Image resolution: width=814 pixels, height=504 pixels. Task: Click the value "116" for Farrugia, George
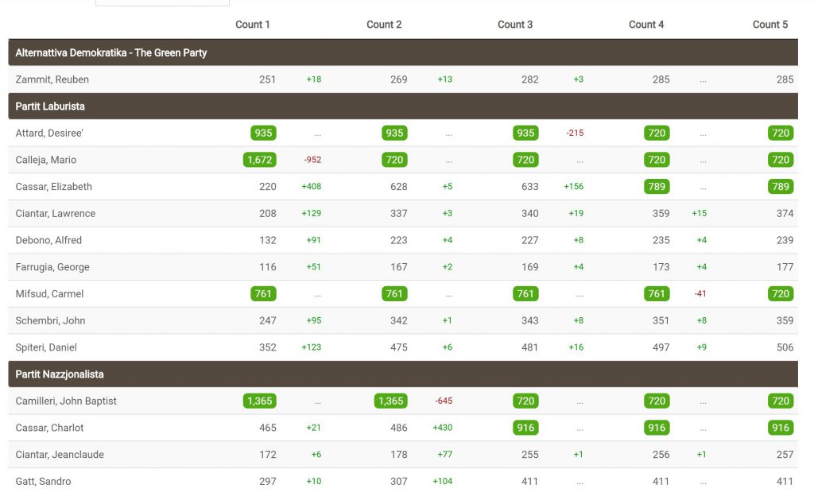(267, 267)
